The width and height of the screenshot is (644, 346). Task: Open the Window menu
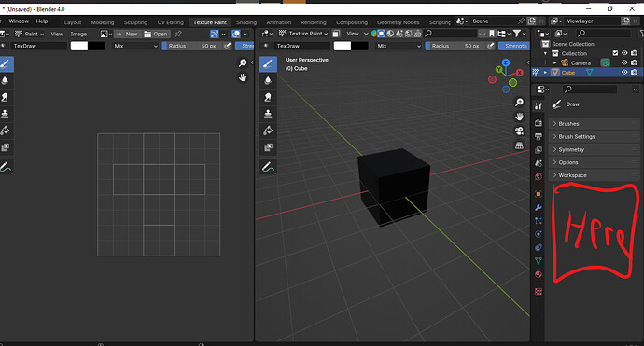tap(19, 21)
